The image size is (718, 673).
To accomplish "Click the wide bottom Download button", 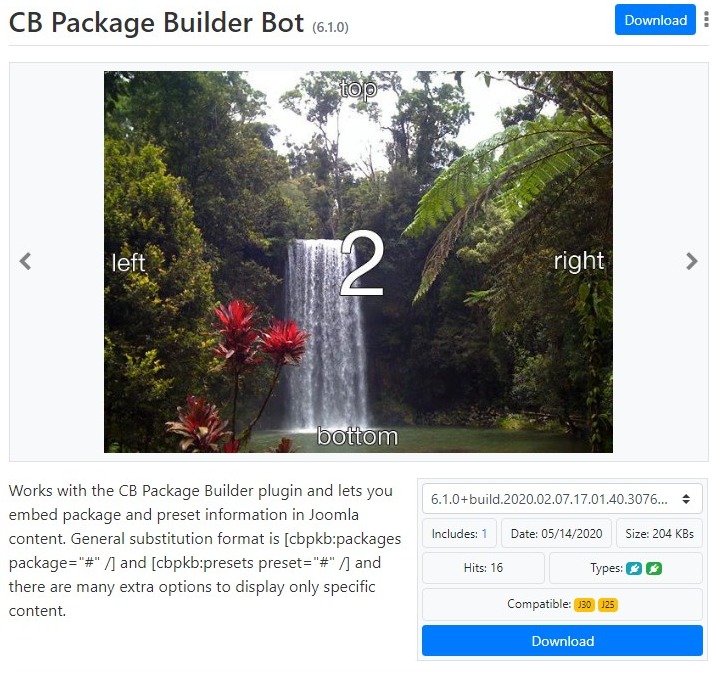I will [562, 640].
